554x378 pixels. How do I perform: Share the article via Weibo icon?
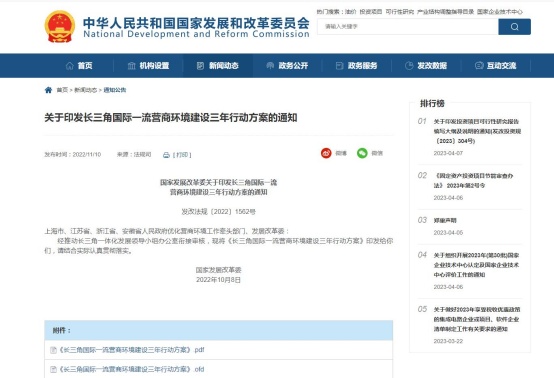(326, 153)
